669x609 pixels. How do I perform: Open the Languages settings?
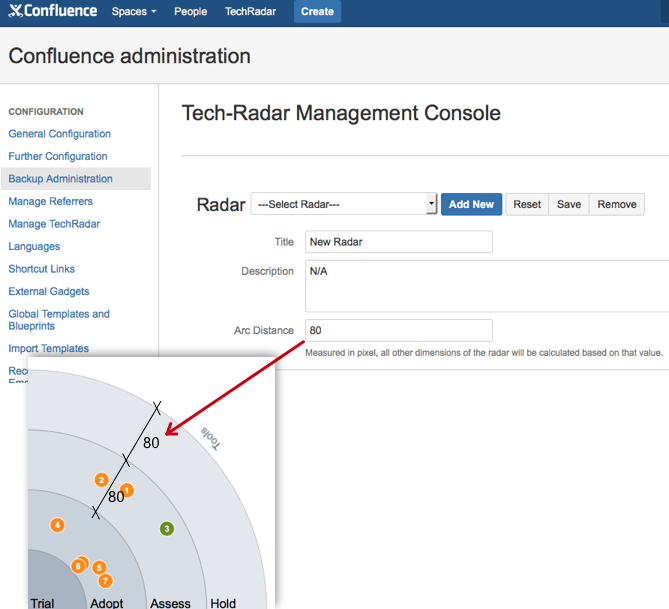point(34,246)
